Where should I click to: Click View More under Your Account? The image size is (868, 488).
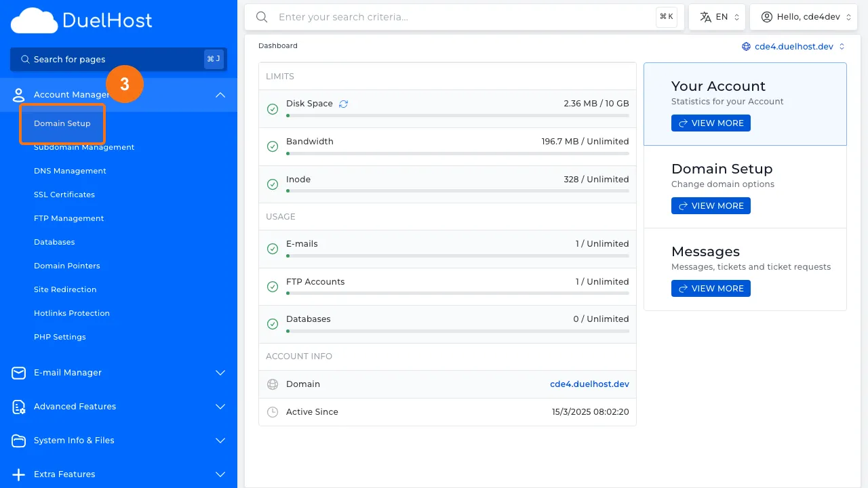711,123
